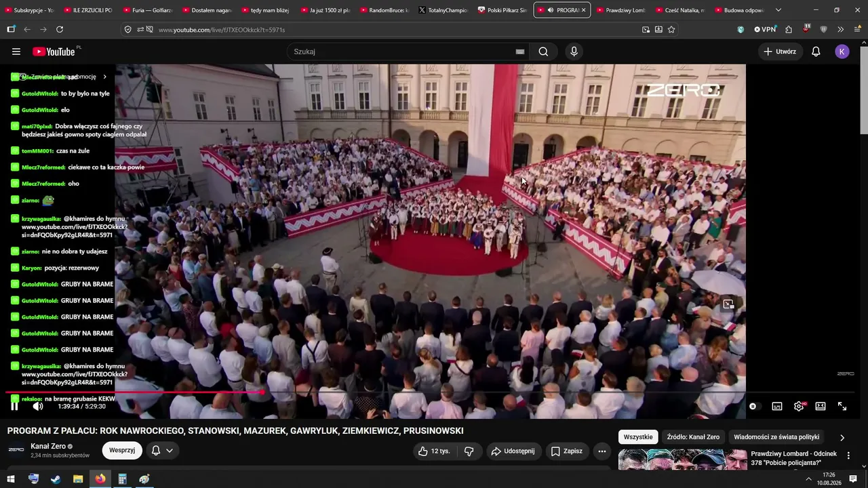Open the player settings gear
This screenshot has height=488, width=868.
tap(799, 406)
